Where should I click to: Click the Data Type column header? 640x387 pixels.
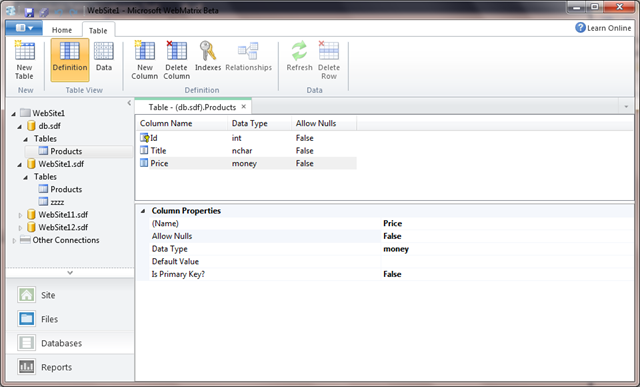tap(260, 123)
